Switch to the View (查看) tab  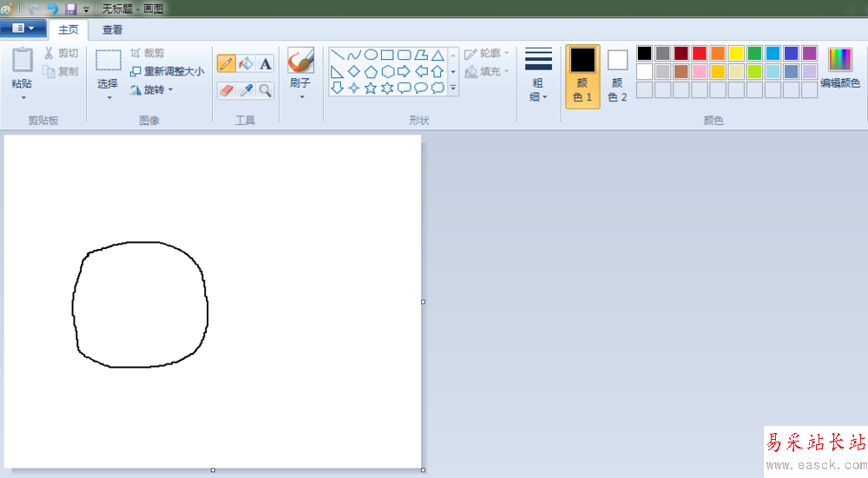pyautogui.click(x=112, y=29)
